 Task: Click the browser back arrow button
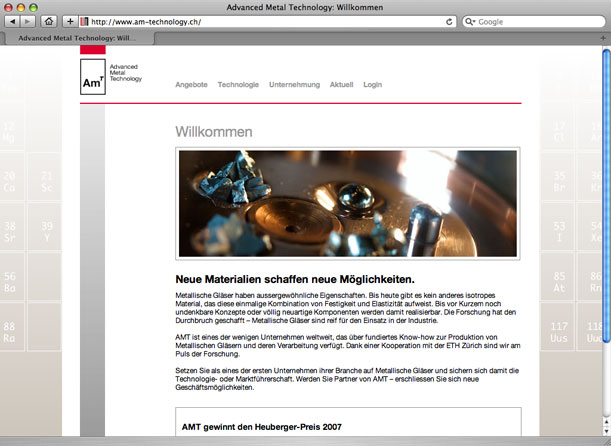pos(13,21)
